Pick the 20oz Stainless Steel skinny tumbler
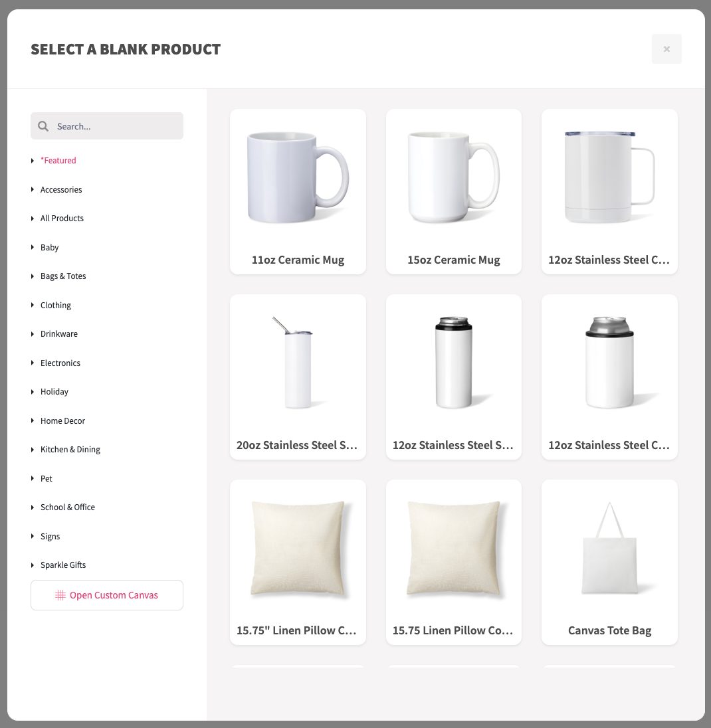The height and width of the screenshot is (728, 711). coord(298,377)
